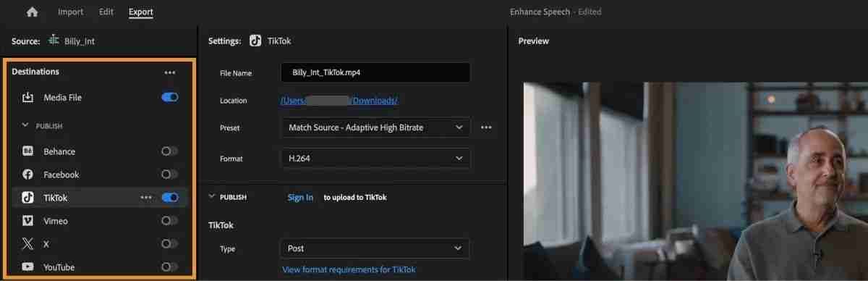Click the YouTube icon in destinations
868x281 pixels.
click(28, 267)
